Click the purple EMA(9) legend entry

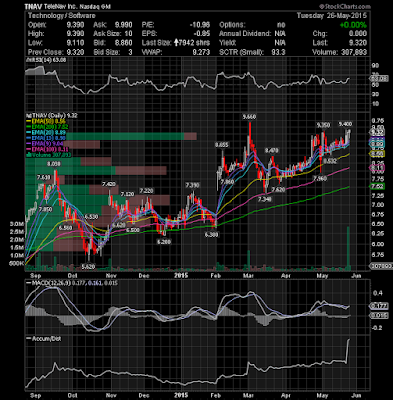[45, 144]
